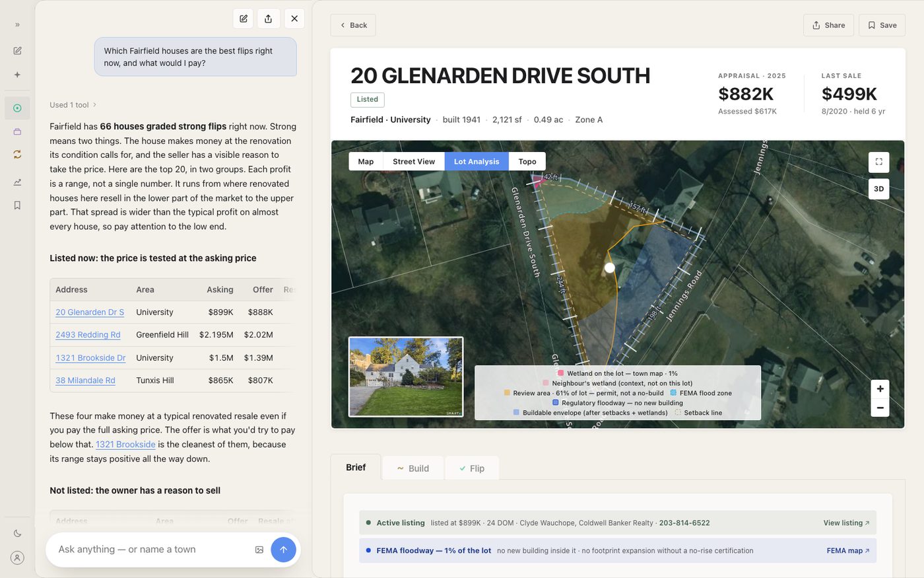Open the house photo thumbnail

coord(406,377)
